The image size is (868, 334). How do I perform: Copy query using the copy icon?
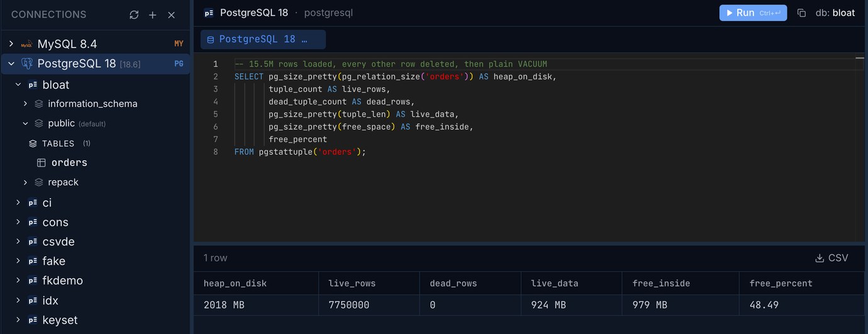click(x=801, y=13)
